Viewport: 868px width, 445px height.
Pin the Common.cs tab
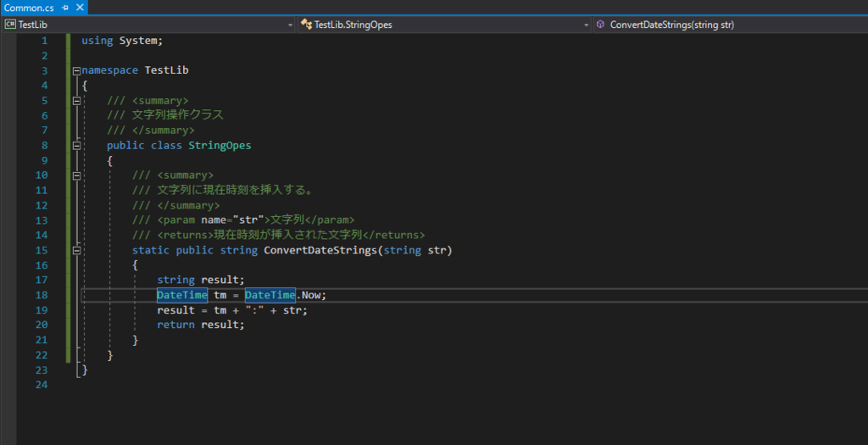(x=65, y=8)
